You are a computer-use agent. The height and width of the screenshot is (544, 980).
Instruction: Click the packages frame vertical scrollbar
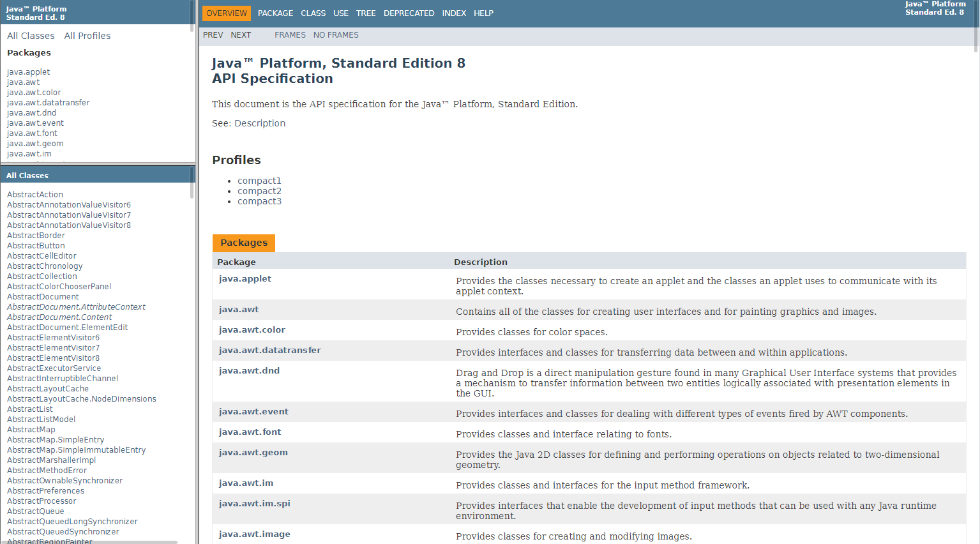click(x=192, y=16)
